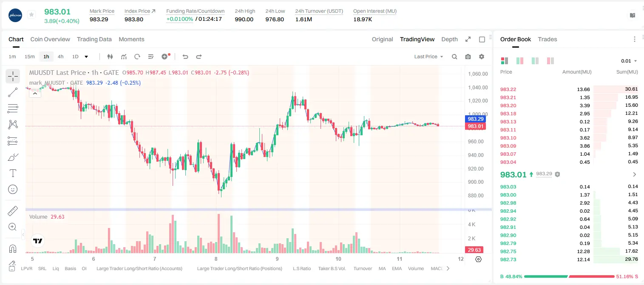Undo the last chart action
Screen dimensions: 644x285
pyautogui.click(x=185, y=57)
